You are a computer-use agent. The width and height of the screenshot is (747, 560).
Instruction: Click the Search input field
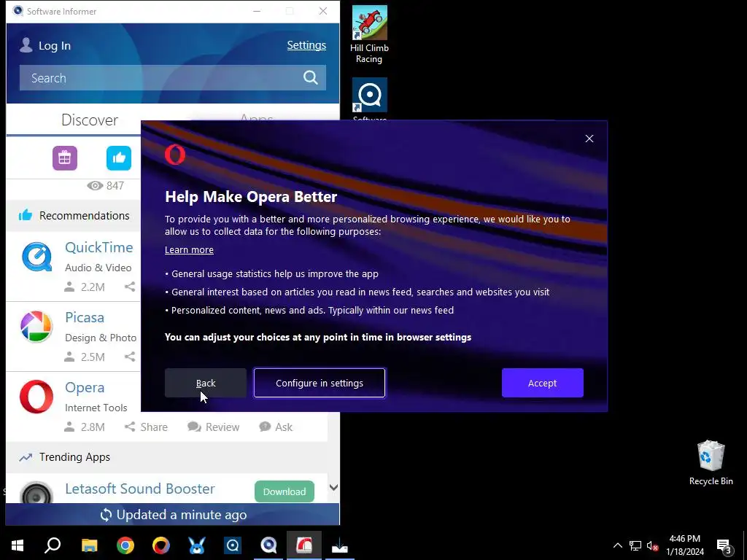(172, 77)
